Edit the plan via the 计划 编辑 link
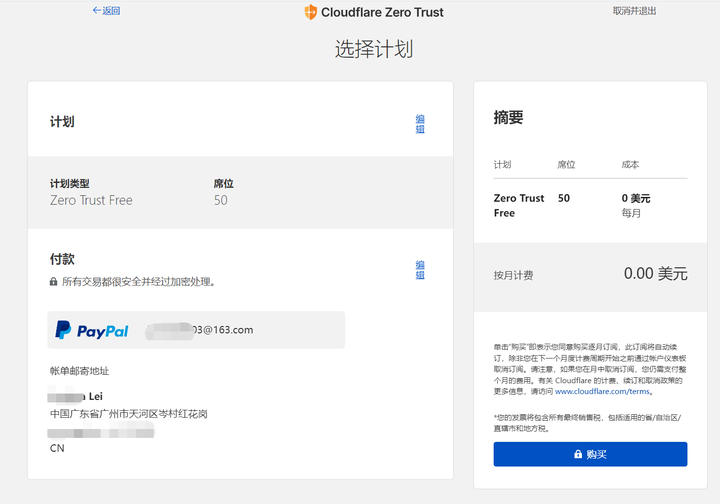The image size is (720, 504). click(x=420, y=124)
